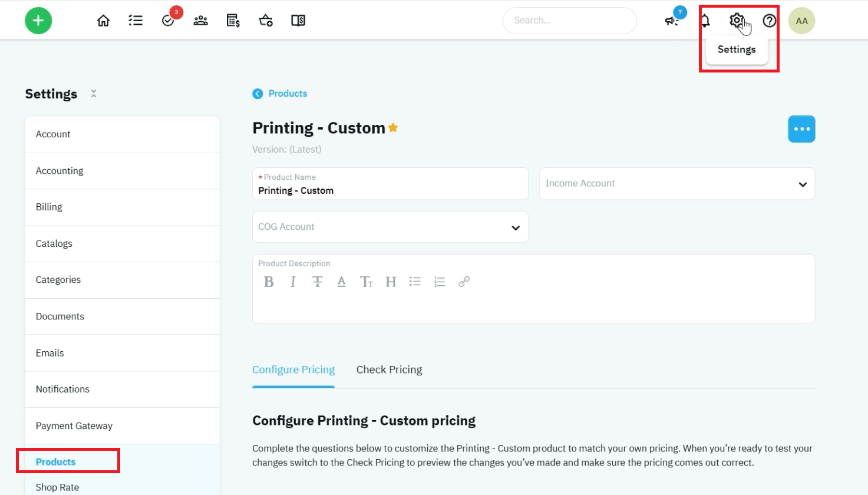Open the AA user avatar menu
The image size is (868, 495).
coord(801,21)
